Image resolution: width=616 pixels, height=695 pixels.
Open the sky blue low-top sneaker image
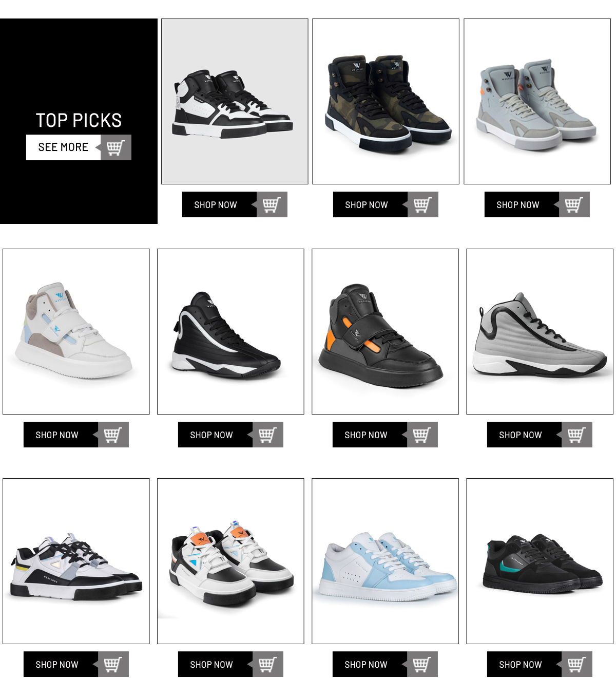(385, 561)
